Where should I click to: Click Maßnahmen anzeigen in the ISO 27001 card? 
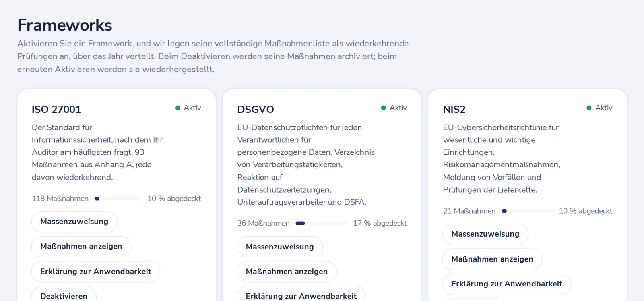[x=81, y=247]
